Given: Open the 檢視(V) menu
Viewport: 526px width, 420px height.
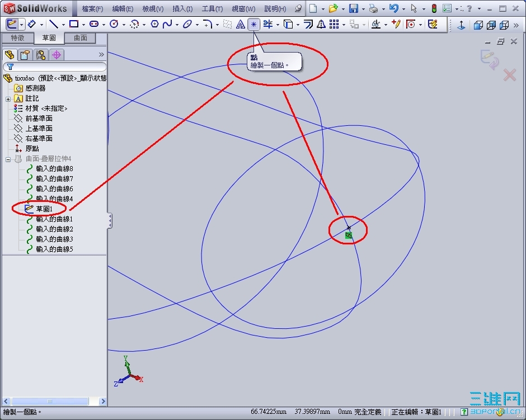Looking at the screenshot, I should pyautogui.click(x=153, y=9).
